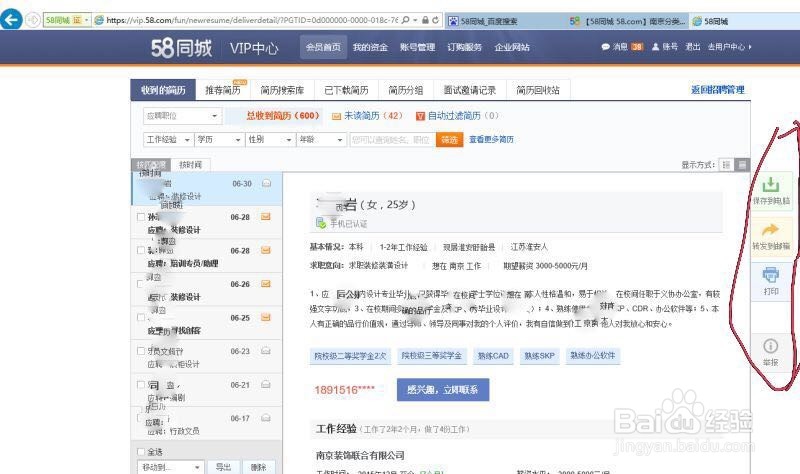Tick the checkbox for the 06-17 resume
Screen dimensions: 800x474
pos(141,418)
